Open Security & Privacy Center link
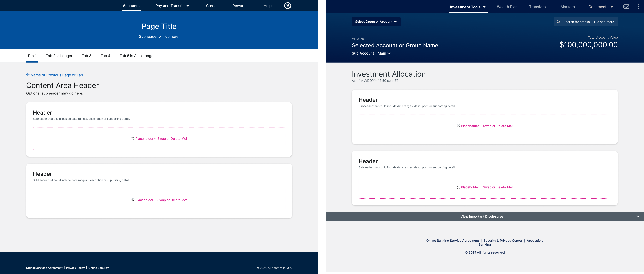644x274 pixels. pyautogui.click(x=503, y=241)
